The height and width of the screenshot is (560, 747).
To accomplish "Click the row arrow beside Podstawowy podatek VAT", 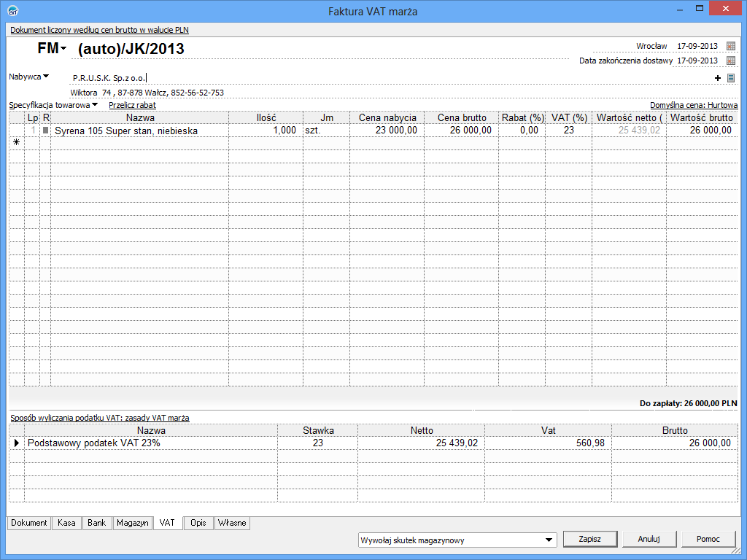I will 17,443.
